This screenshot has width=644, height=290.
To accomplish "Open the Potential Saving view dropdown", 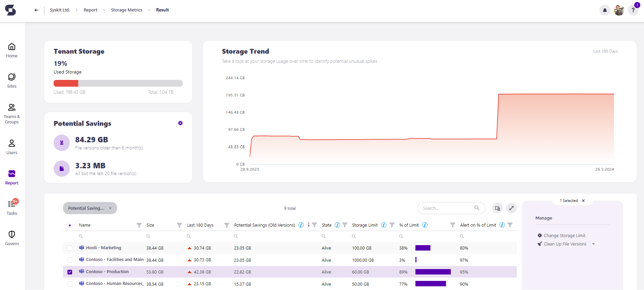I will click(90, 208).
